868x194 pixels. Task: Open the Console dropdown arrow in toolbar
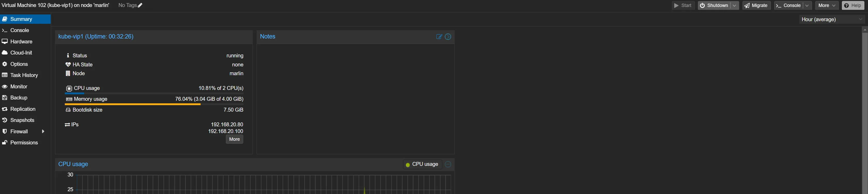(x=807, y=5)
